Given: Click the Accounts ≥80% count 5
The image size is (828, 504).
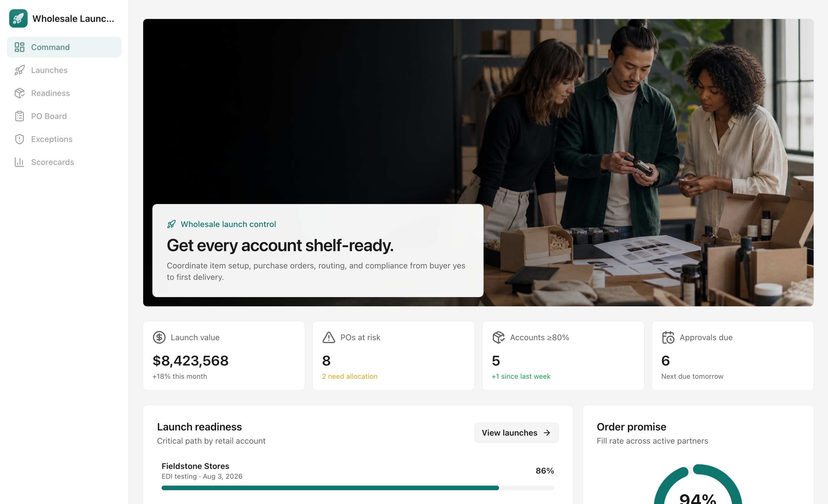Looking at the screenshot, I should (x=496, y=361).
